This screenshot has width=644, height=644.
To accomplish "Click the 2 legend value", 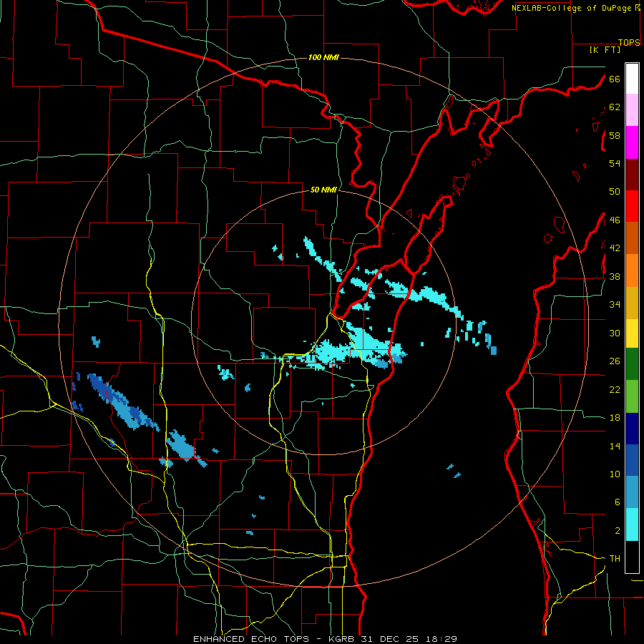I will click(x=618, y=530).
